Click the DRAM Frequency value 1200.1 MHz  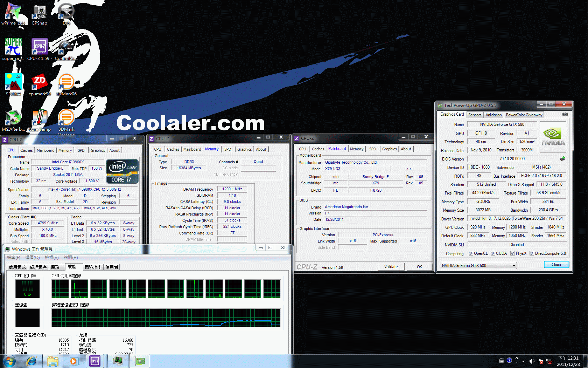point(232,189)
